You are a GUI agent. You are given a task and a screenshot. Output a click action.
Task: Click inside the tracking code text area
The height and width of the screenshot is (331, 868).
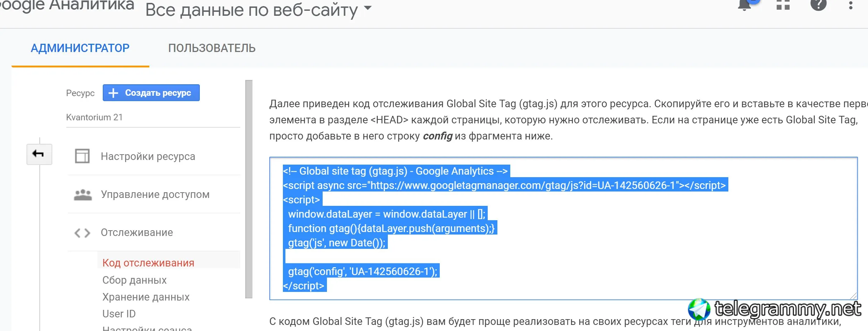[563, 228]
